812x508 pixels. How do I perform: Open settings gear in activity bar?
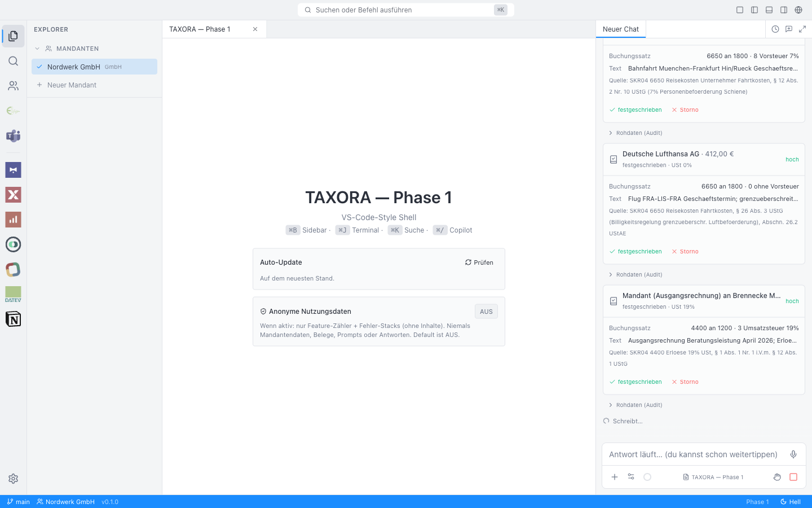click(x=13, y=479)
